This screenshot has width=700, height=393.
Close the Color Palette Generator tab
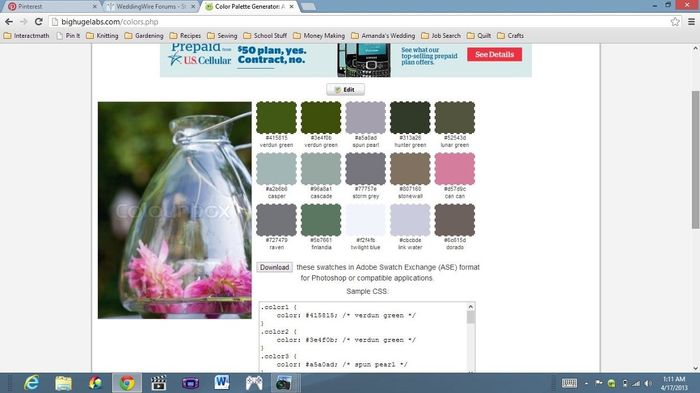coord(292,7)
